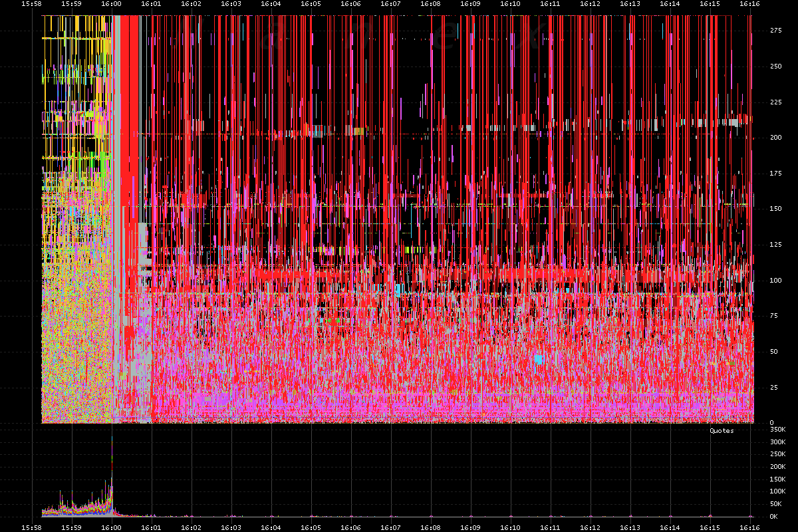
Task: Click the "Quotes" label above the volume chart
Action: pos(722,430)
